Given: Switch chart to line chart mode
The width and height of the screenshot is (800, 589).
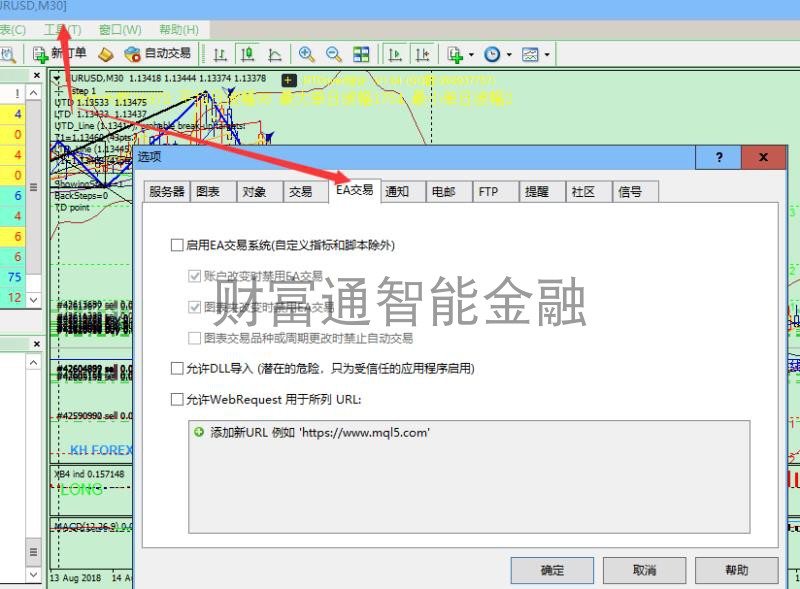Looking at the screenshot, I should pyautogui.click(x=274, y=54).
